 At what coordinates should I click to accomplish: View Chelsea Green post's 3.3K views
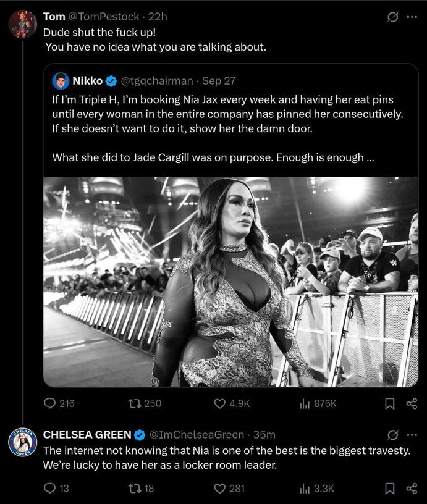click(305, 488)
